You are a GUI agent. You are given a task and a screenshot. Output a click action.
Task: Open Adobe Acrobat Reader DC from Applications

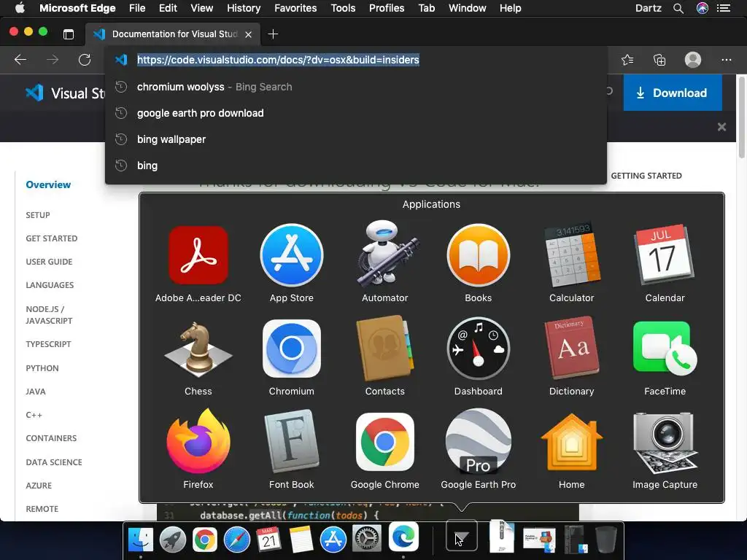(198, 254)
